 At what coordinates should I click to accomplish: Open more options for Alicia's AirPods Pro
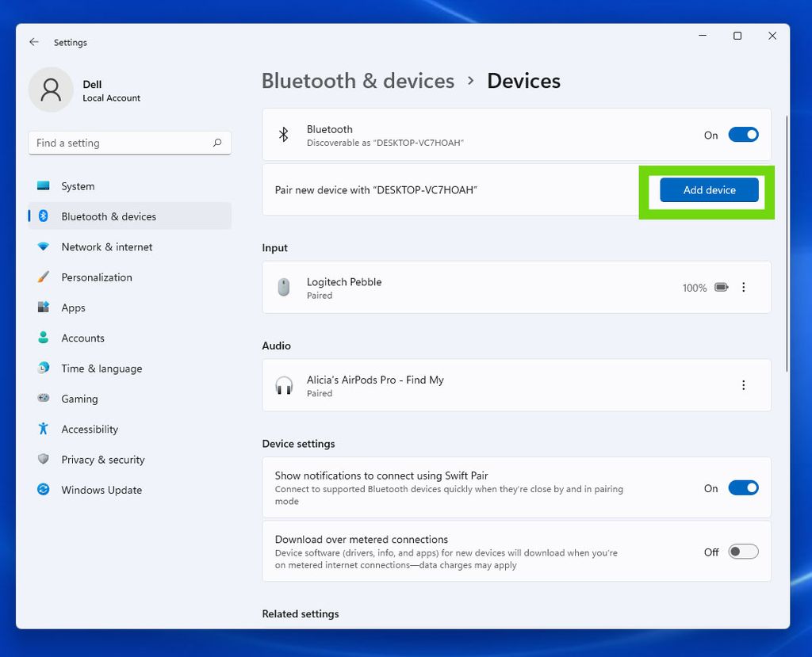tap(744, 384)
